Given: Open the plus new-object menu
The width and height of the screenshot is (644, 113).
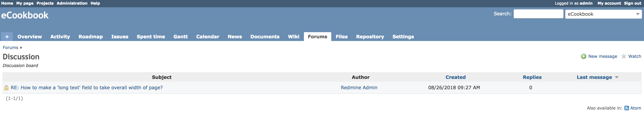Looking at the screenshot, I should (x=7, y=37).
